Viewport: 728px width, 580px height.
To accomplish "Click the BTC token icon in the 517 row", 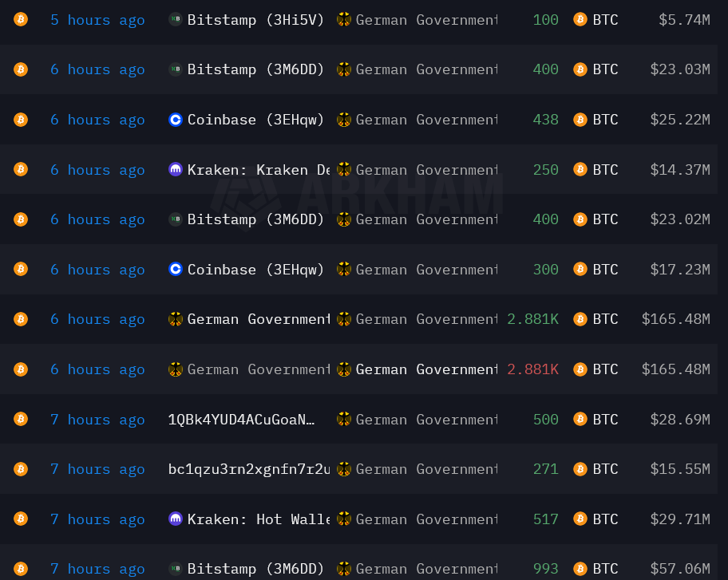I will [580, 519].
